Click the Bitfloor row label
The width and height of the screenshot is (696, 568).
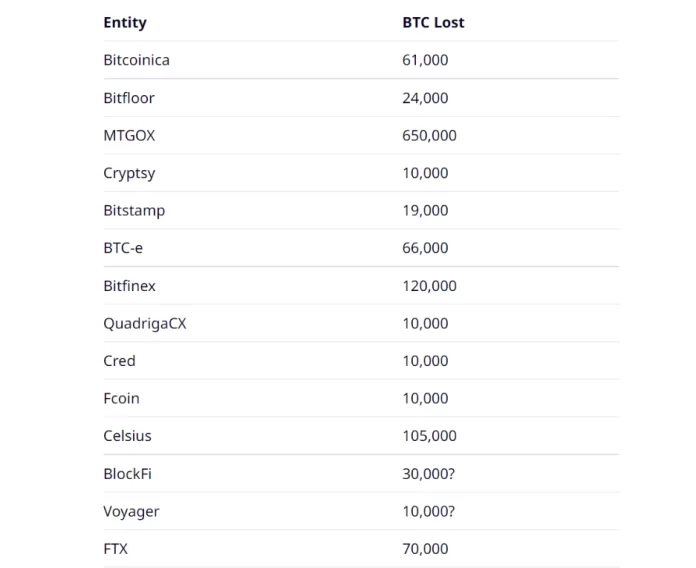(129, 98)
